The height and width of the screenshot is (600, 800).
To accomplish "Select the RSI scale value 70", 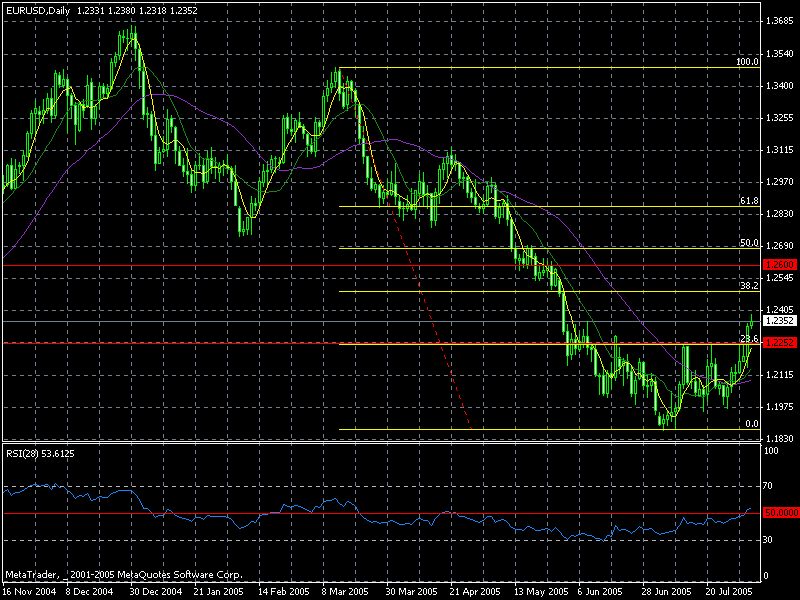I will 768,486.
